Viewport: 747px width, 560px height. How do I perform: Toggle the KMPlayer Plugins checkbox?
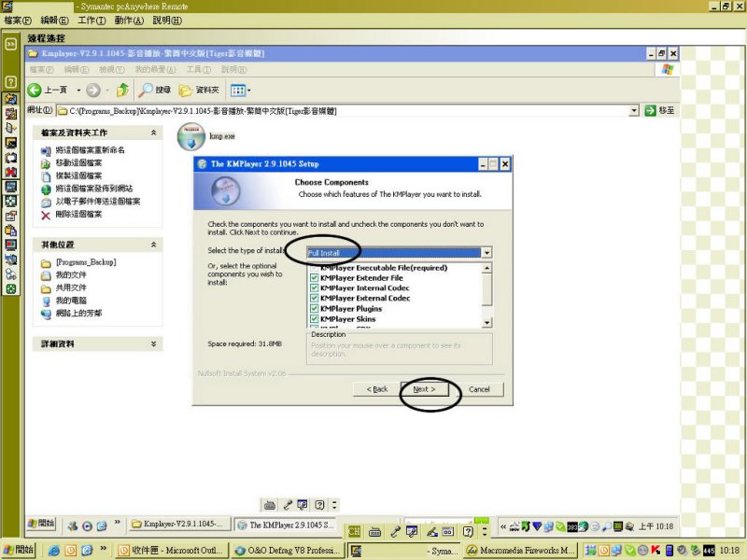(314, 309)
